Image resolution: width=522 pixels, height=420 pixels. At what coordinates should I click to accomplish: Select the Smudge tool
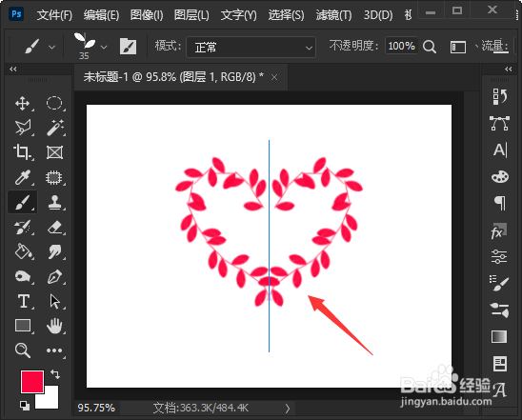54,251
